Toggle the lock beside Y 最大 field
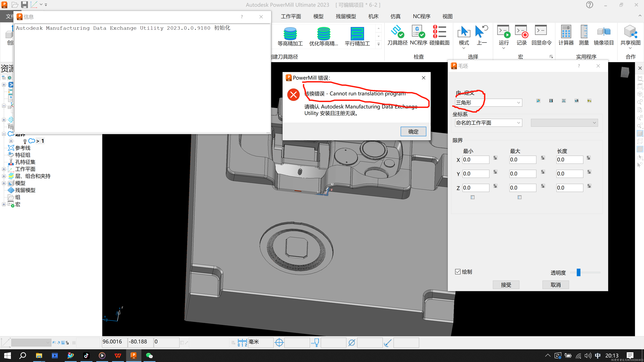 [x=543, y=172]
